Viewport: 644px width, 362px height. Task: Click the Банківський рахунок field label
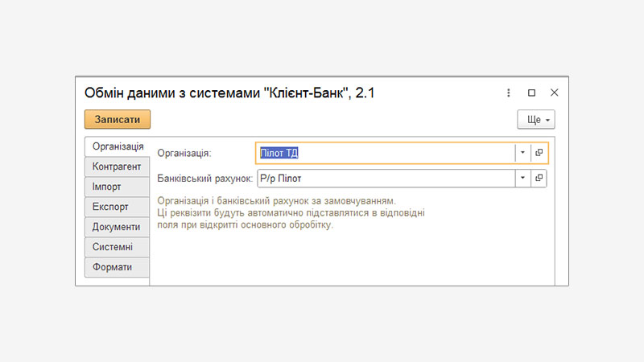coord(204,178)
